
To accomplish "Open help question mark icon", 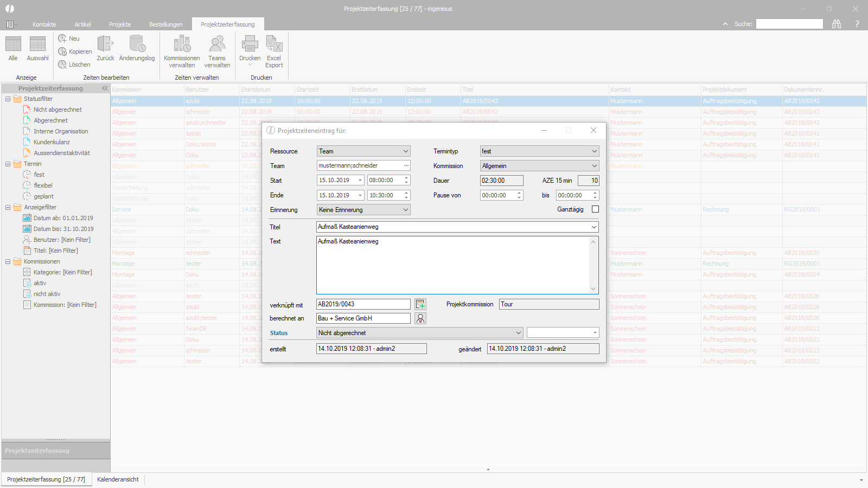I will point(857,24).
